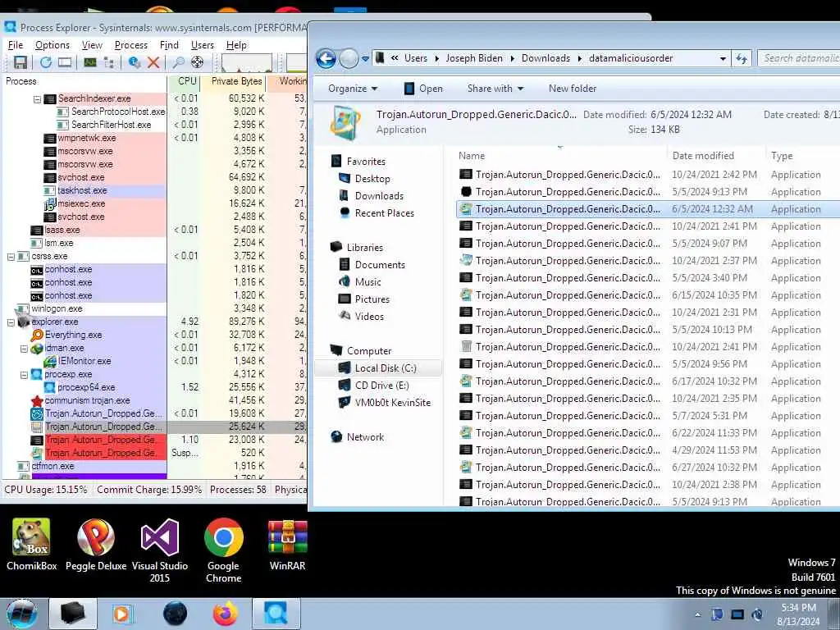This screenshot has height=630, width=840.
Task: Select the IEMonitor.exe process row
Action: tap(84, 361)
